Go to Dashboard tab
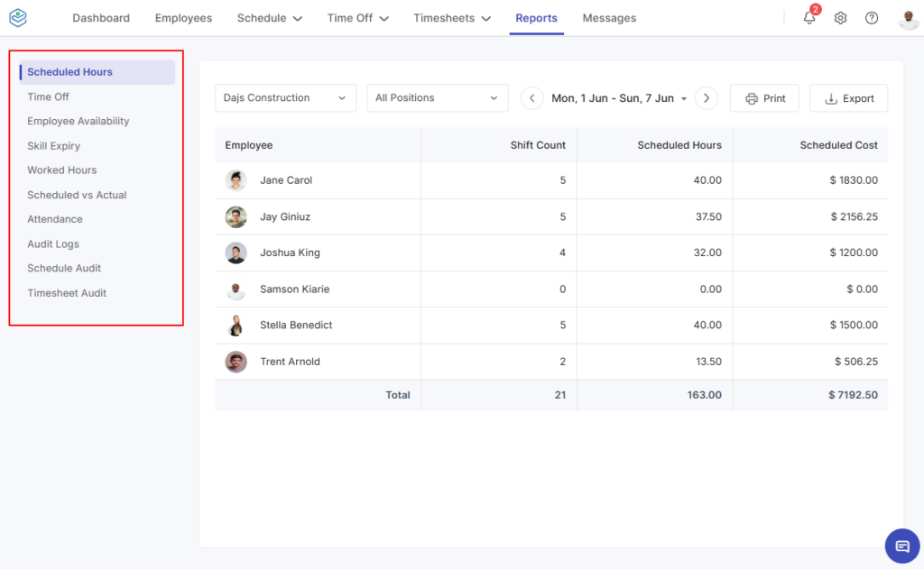This screenshot has width=924, height=569. point(101,18)
